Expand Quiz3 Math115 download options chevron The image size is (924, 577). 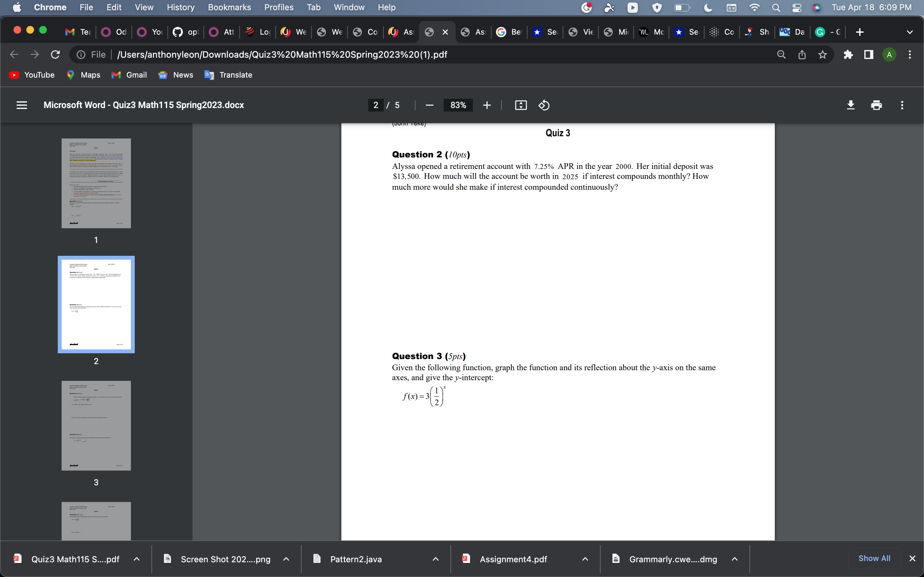(x=136, y=559)
